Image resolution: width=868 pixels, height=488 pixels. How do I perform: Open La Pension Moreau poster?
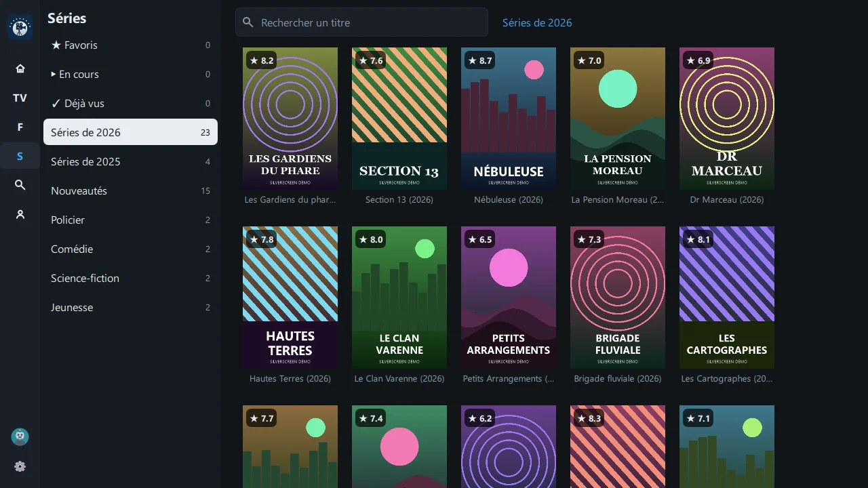(x=618, y=119)
